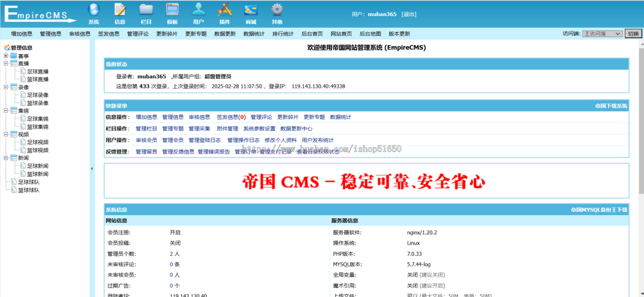
Task: Open the 商城 credit card icon
Action: pos(251,10)
